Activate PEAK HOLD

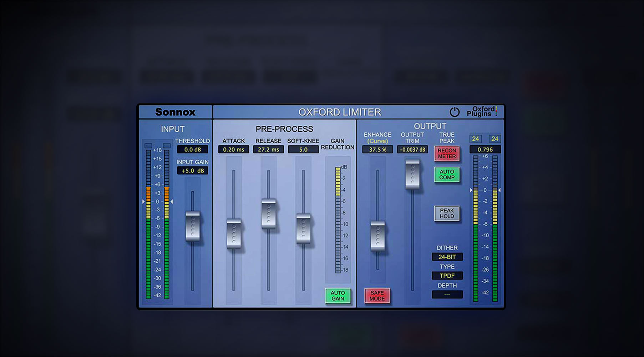(447, 213)
